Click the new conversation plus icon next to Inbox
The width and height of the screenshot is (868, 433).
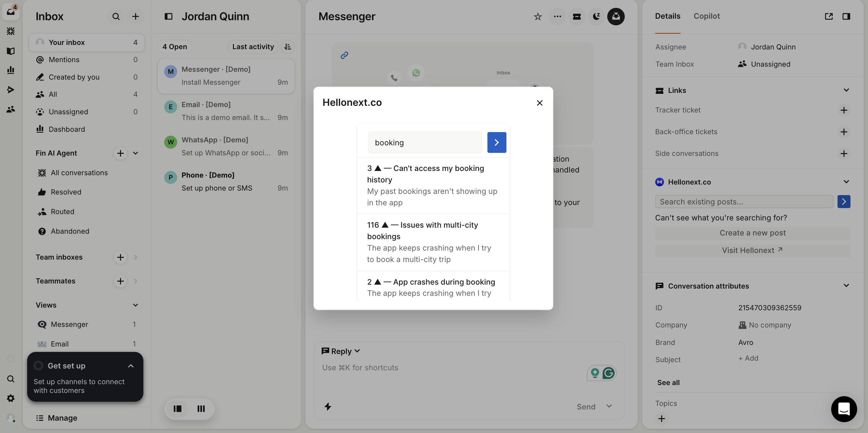coord(136,17)
